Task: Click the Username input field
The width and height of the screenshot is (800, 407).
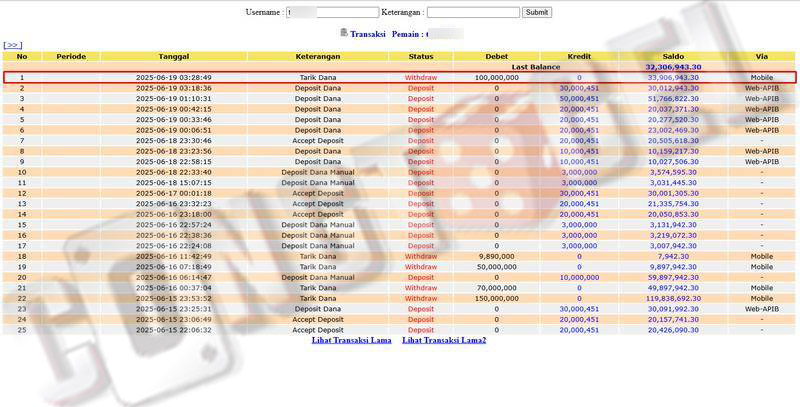Action: pos(330,13)
